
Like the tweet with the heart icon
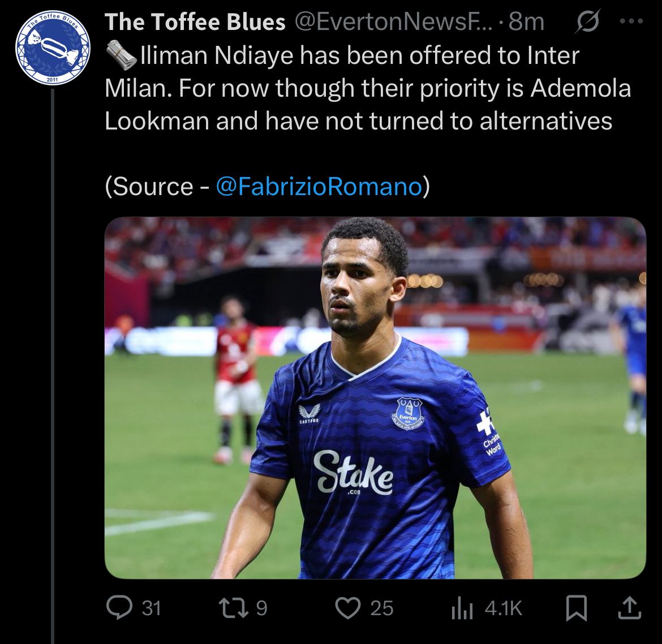pyautogui.click(x=348, y=608)
